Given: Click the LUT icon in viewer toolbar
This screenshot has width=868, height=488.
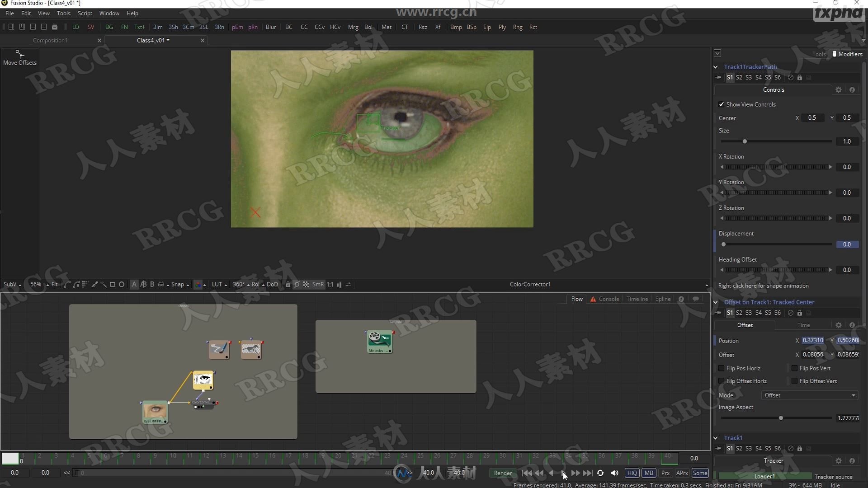Looking at the screenshot, I should pyautogui.click(x=217, y=284).
